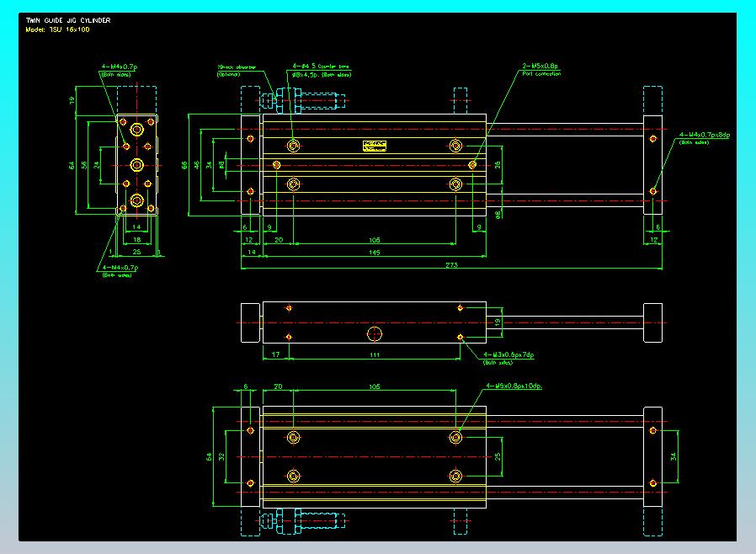This screenshot has width=756, height=554.
Task: Click the center circle in middle view
Action: (375, 334)
